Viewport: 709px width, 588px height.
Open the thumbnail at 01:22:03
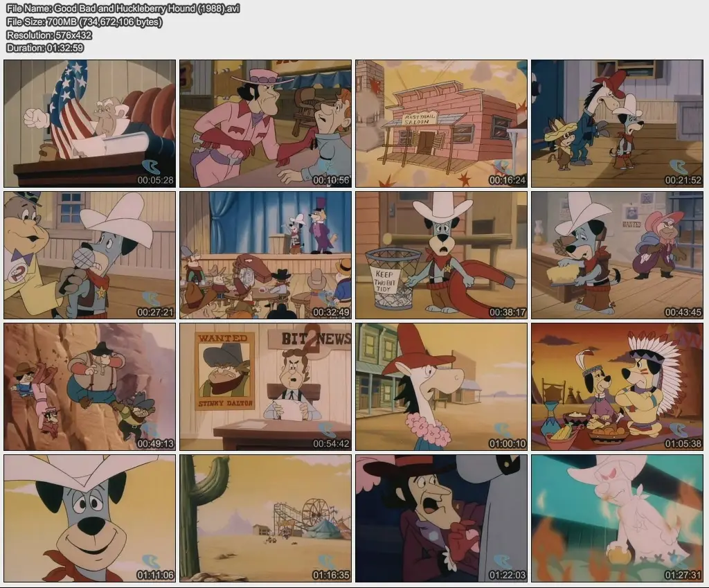pos(441,518)
